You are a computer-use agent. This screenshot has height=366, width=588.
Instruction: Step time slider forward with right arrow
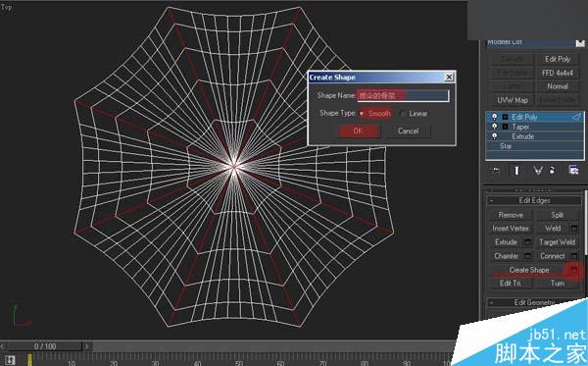pyautogui.click(x=86, y=346)
